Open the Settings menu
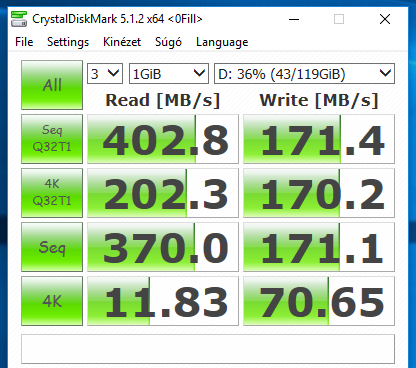The image size is (416, 368). tap(68, 42)
